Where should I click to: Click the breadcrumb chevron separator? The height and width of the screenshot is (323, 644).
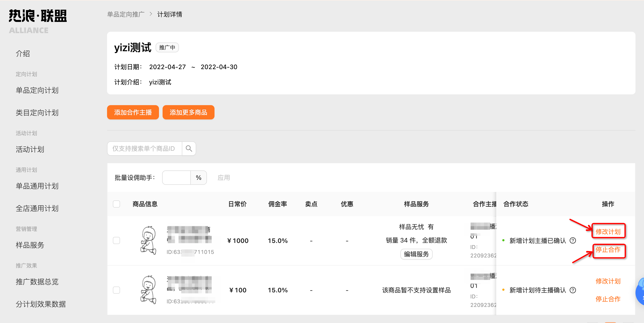tap(151, 14)
